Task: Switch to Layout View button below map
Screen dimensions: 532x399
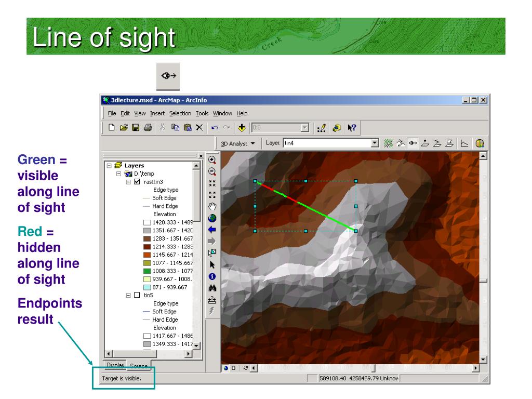Action: coord(233,368)
